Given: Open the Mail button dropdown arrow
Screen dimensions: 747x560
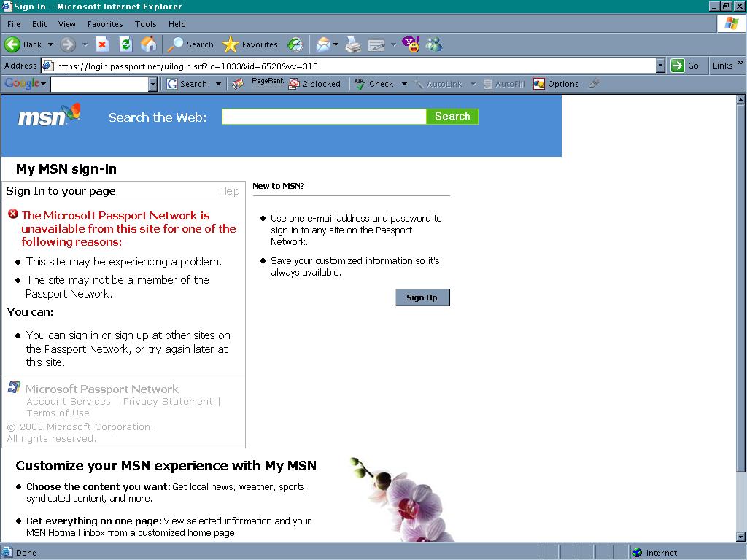Looking at the screenshot, I should [336, 44].
